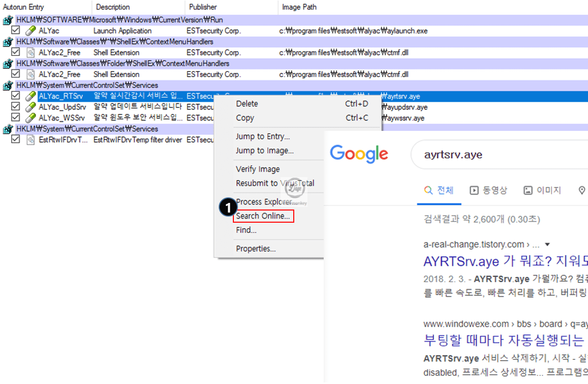Click the video icon on the 동영상 tab

point(474,191)
